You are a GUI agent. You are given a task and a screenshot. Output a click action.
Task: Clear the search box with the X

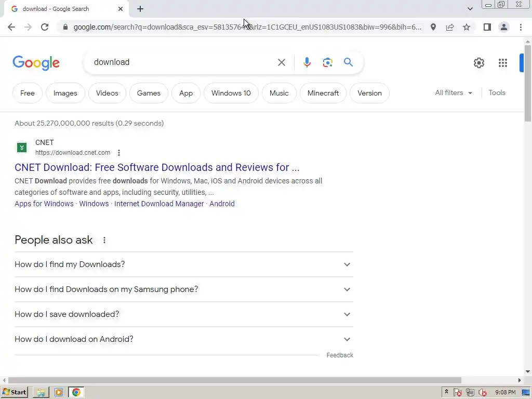click(x=281, y=62)
